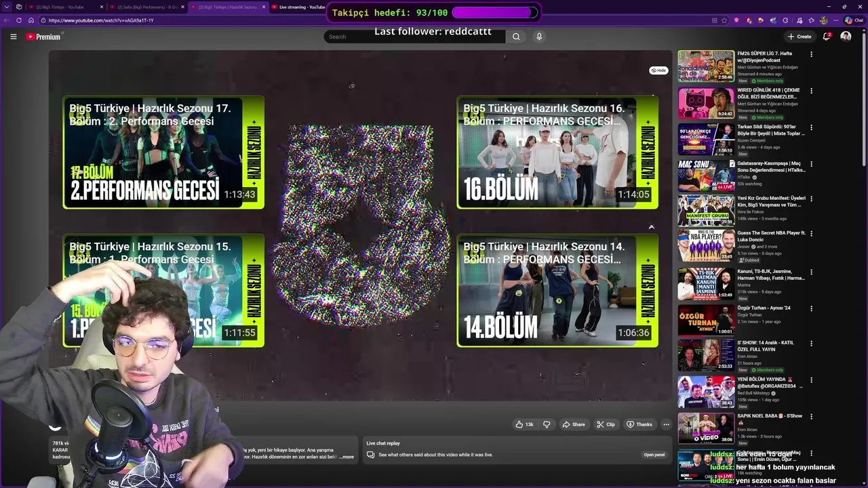Like the video with thumbs up 13k
The height and width of the screenshot is (488, 868).
pyautogui.click(x=524, y=424)
